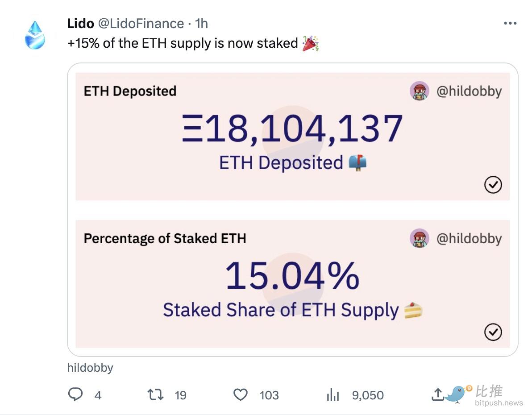
Task: Click hildobby caption below the image
Action: [x=90, y=368]
